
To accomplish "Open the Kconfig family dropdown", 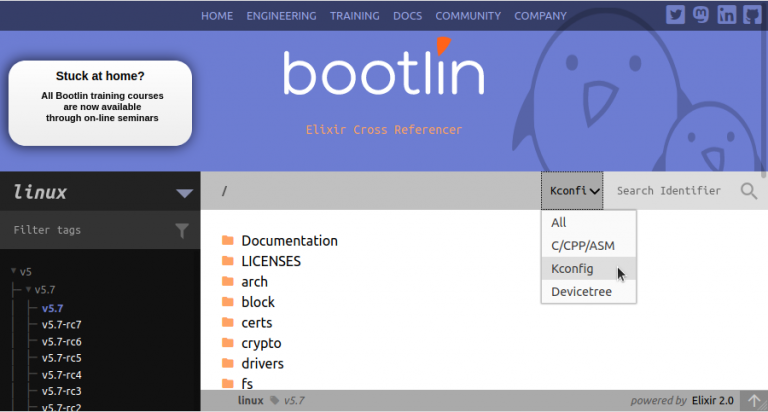I will (x=572, y=191).
